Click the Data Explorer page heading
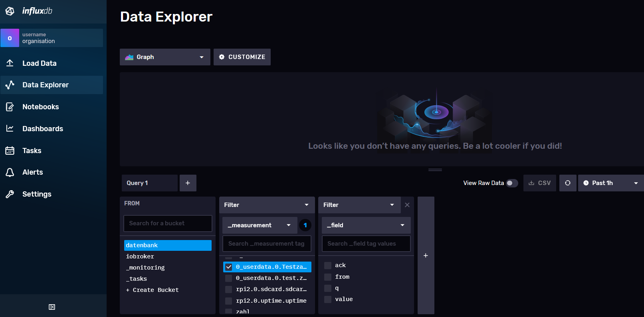Screen dimensions: 644x317 click(166, 17)
